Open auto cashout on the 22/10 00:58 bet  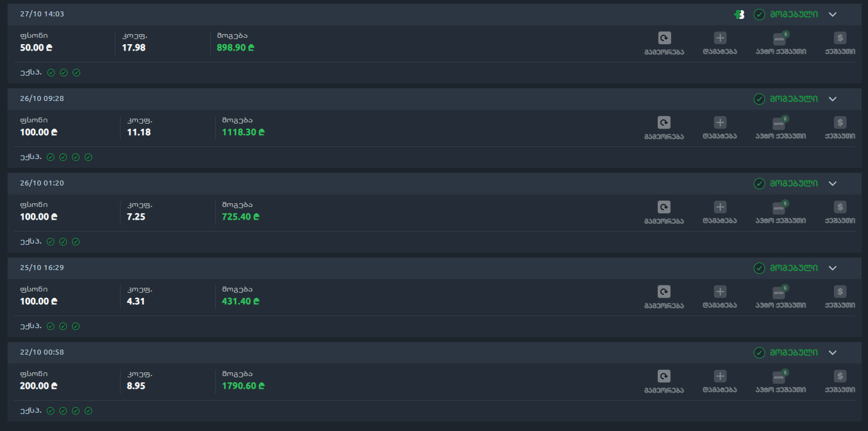780,377
